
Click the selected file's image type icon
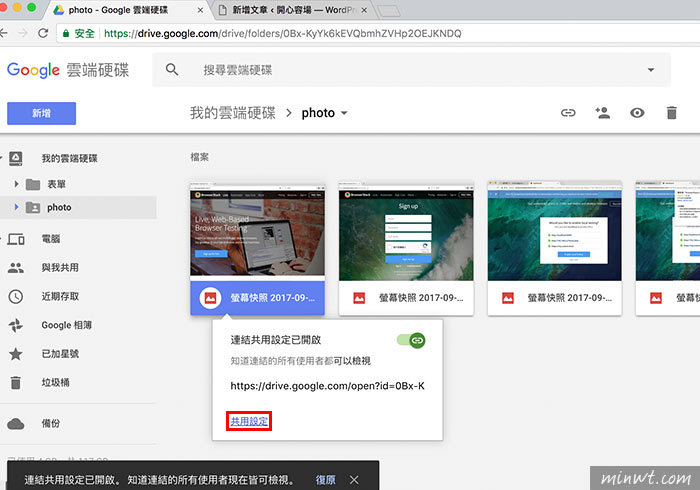tap(210, 298)
